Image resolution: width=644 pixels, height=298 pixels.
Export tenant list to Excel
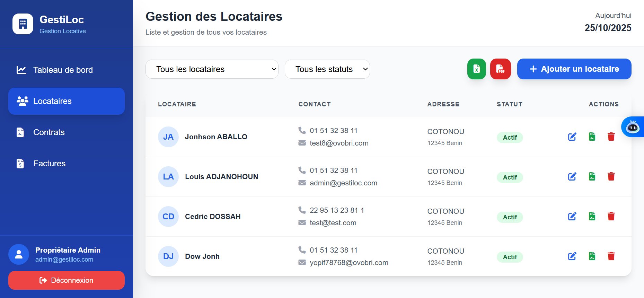tap(476, 69)
